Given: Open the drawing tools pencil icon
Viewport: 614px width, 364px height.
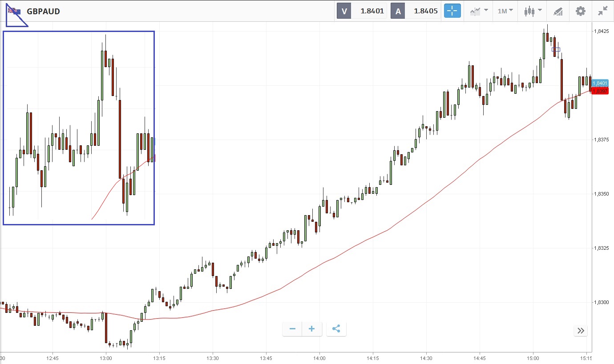Looking at the screenshot, I should [558, 11].
